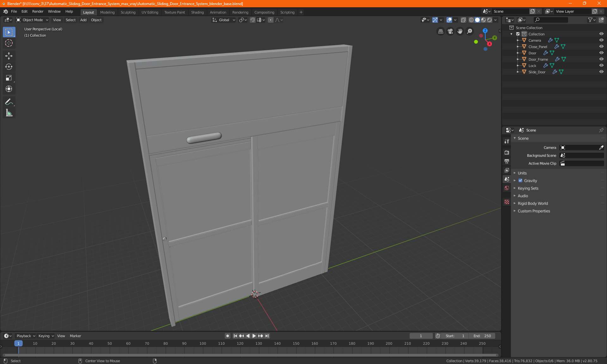Activate the Annotate pencil tool
The height and width of the screenshot is (364, 607).
click(x=9, y=102)
